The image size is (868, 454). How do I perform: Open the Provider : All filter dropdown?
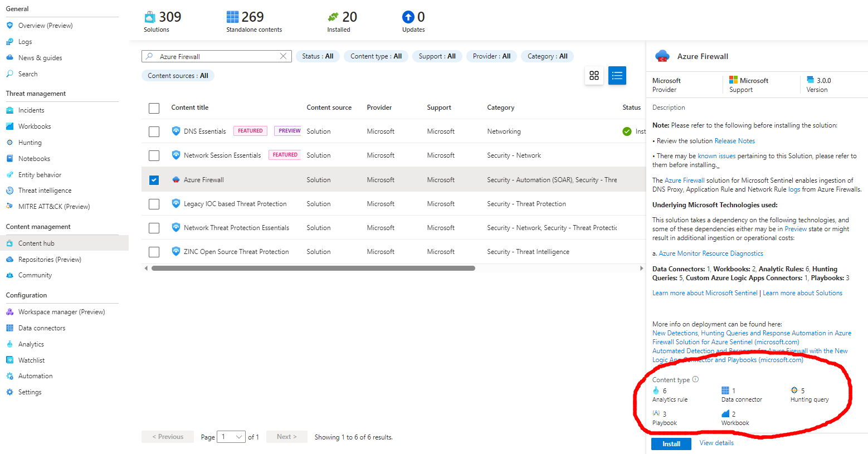point(491,56)
